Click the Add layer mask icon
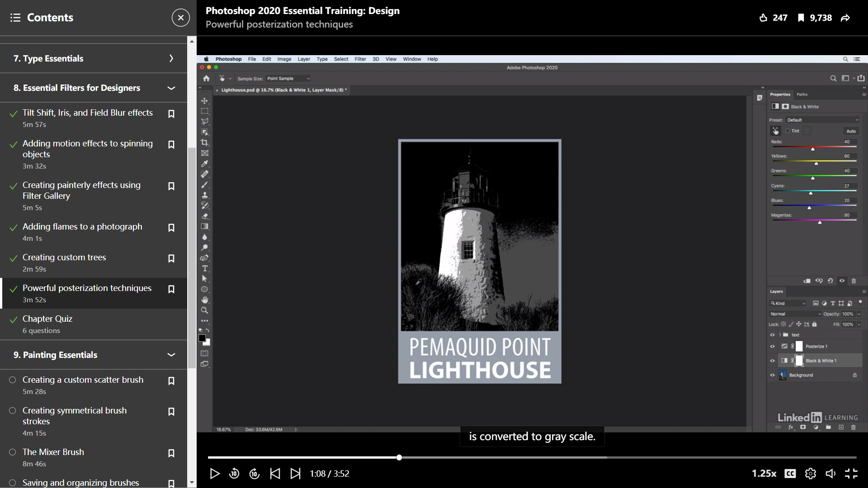Viewport: 868px width, 488px height. click(803, 427)
